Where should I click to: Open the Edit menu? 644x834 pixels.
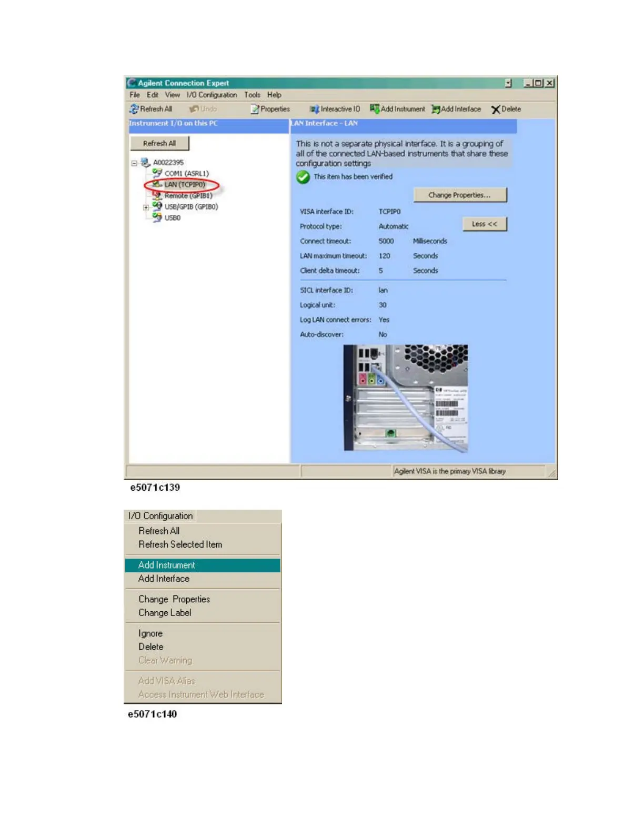pos(153,95)
